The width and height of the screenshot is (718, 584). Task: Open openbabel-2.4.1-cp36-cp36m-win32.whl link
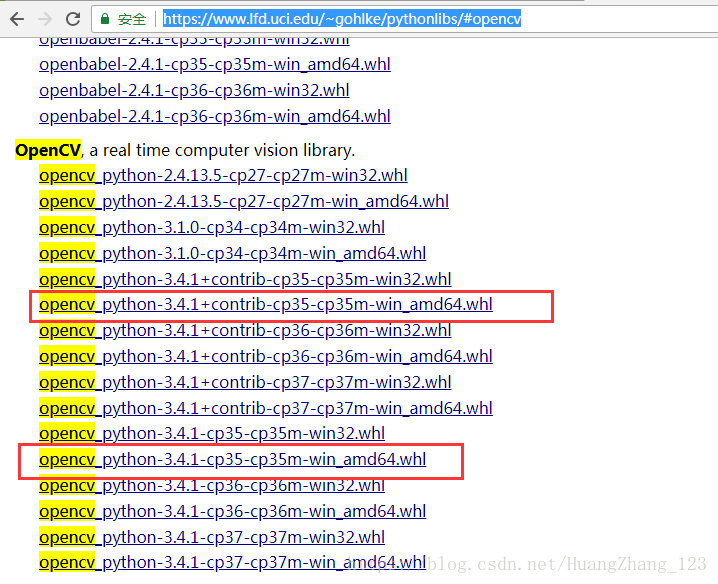tap(194, 91)
